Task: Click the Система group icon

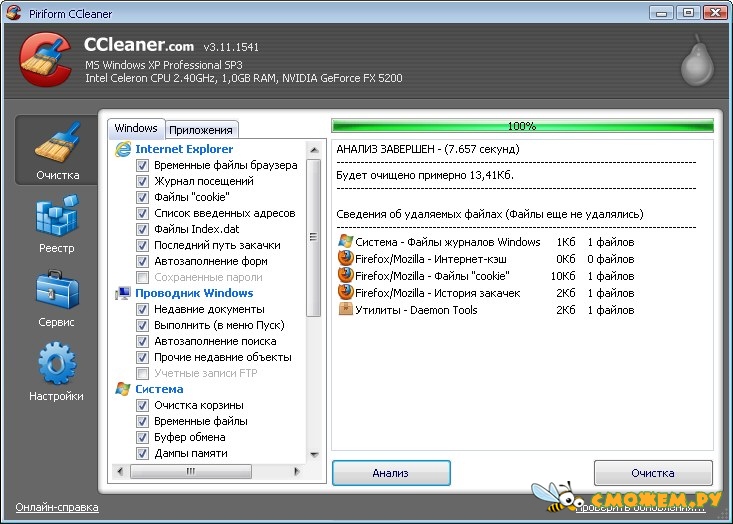Action: (x=123, y=389)
